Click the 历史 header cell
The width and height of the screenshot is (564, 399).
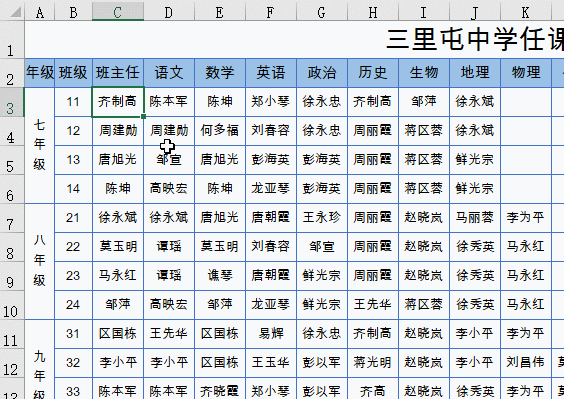click(x=373, y=73)
